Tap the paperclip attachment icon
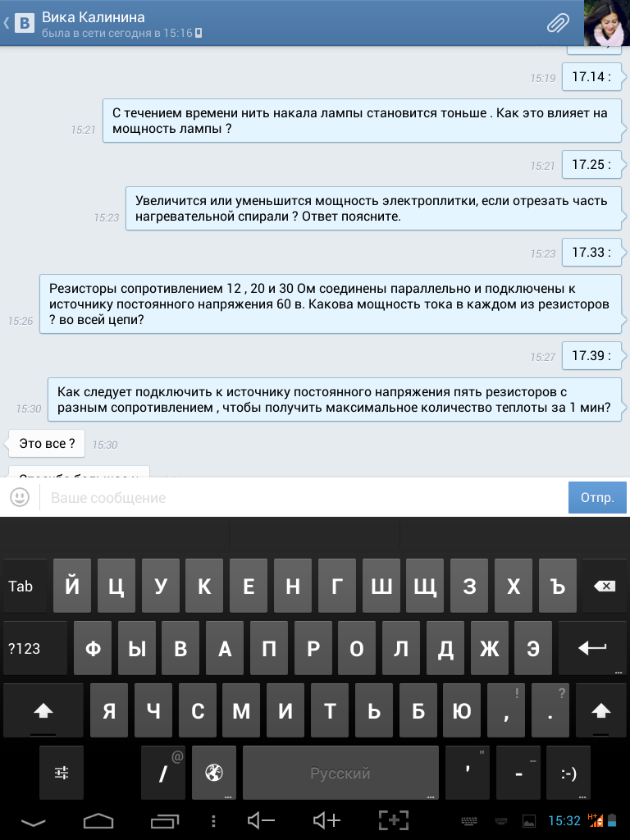 click(x=558, y=23)
